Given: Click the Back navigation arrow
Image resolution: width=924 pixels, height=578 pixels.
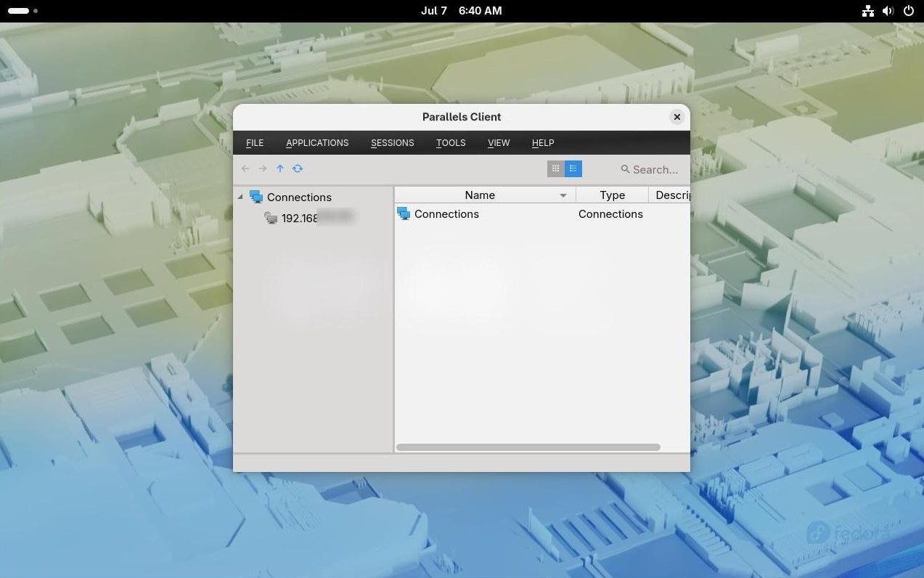Looking at the screenshot, I should point(245,168).
